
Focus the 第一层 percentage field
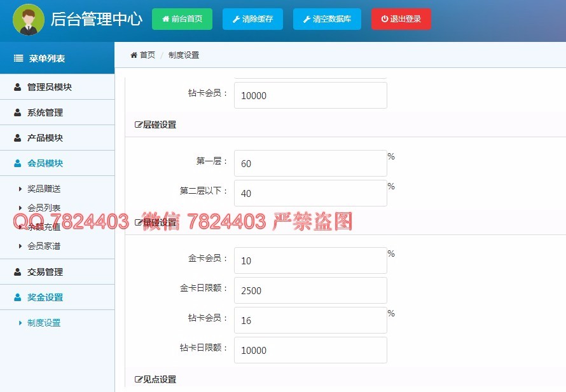tap(310, 163)
